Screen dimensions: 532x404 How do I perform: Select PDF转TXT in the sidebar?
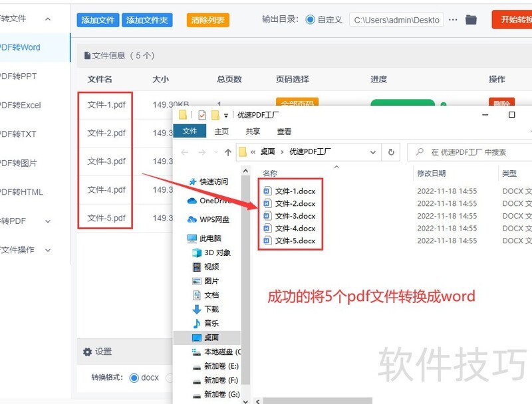point(19,134)
